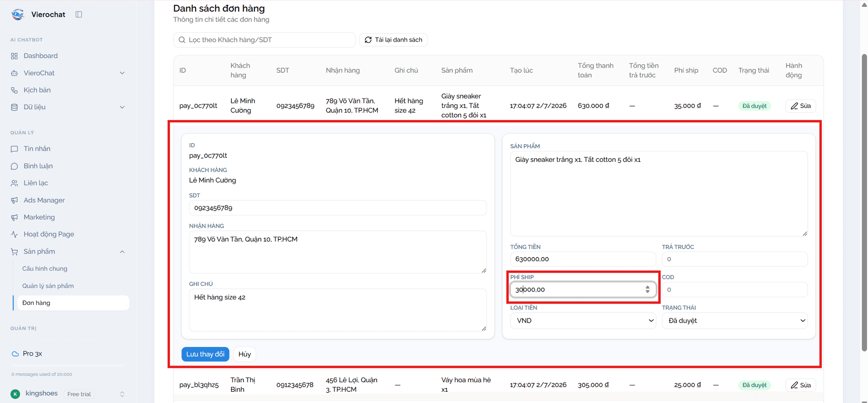The width and height of the screenshot is (868, 403).
Task: Open Quản lý sản phẩm submenu item
Action: pos(48,286)
